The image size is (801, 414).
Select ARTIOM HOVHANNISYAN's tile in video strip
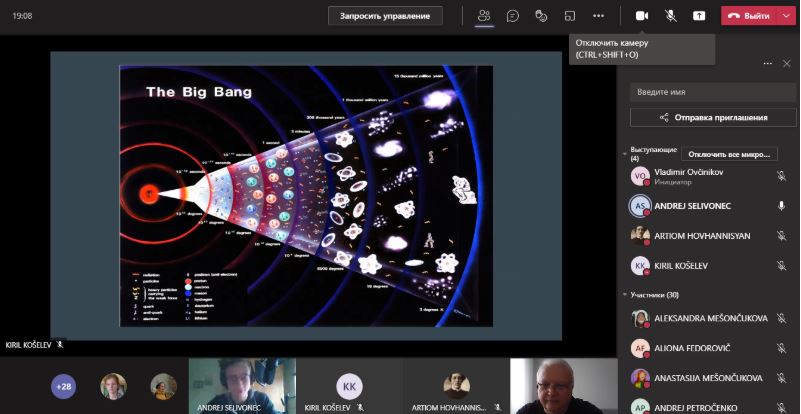(x=456, y=385)
